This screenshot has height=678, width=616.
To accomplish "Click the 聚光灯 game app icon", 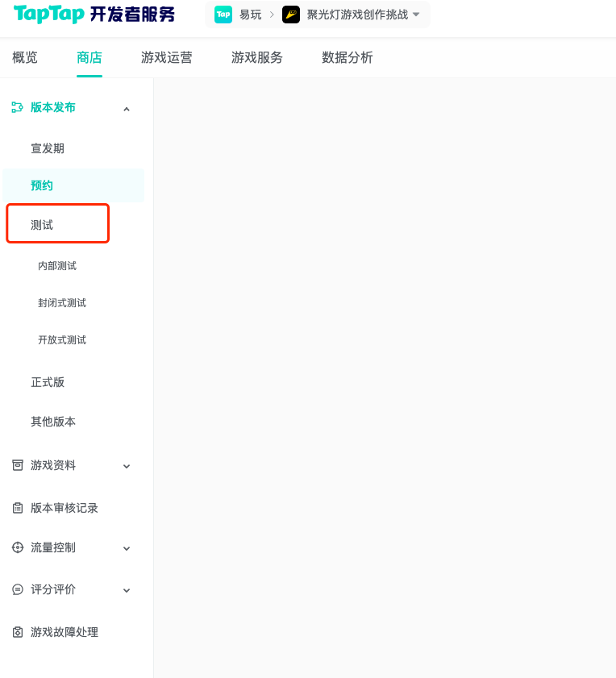I will tap(291, 15).
